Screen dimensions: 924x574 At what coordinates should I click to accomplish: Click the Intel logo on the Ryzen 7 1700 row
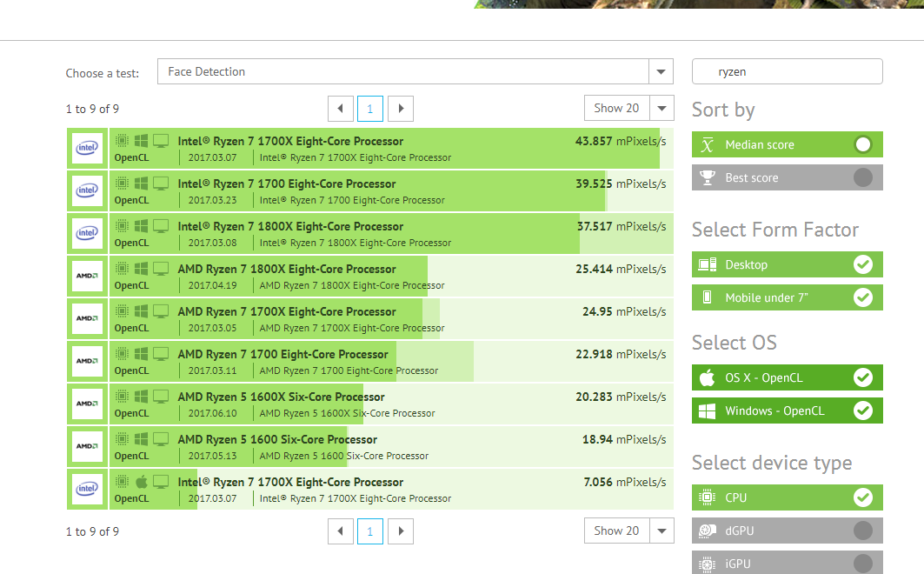(87, 190)
